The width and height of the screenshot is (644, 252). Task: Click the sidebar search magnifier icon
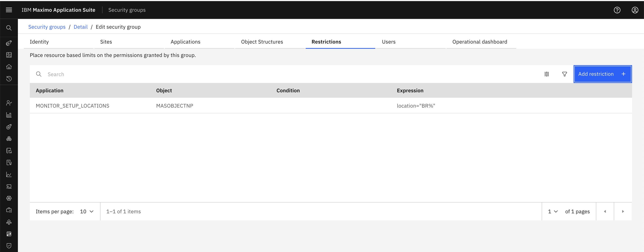tap(9, 28)
